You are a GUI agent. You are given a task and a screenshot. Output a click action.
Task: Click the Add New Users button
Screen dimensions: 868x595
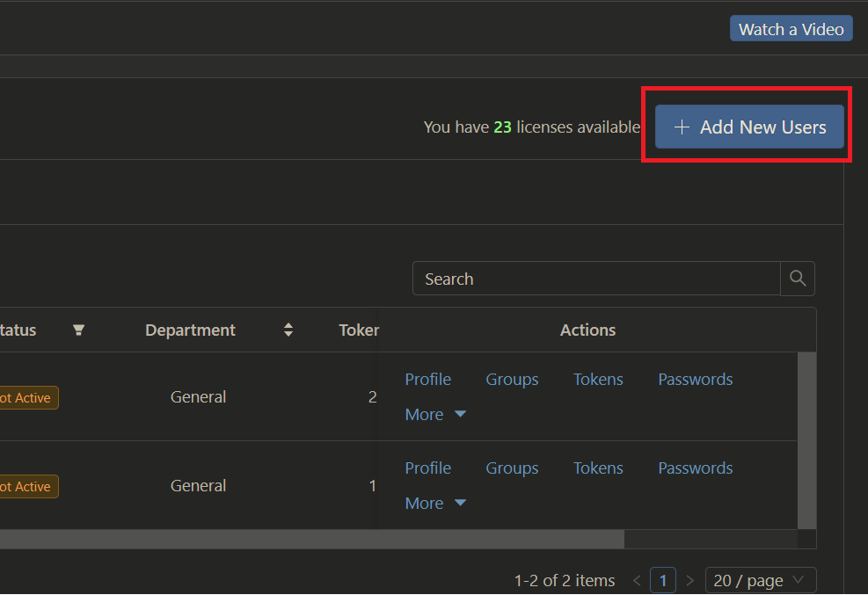(x=749, y=127)
